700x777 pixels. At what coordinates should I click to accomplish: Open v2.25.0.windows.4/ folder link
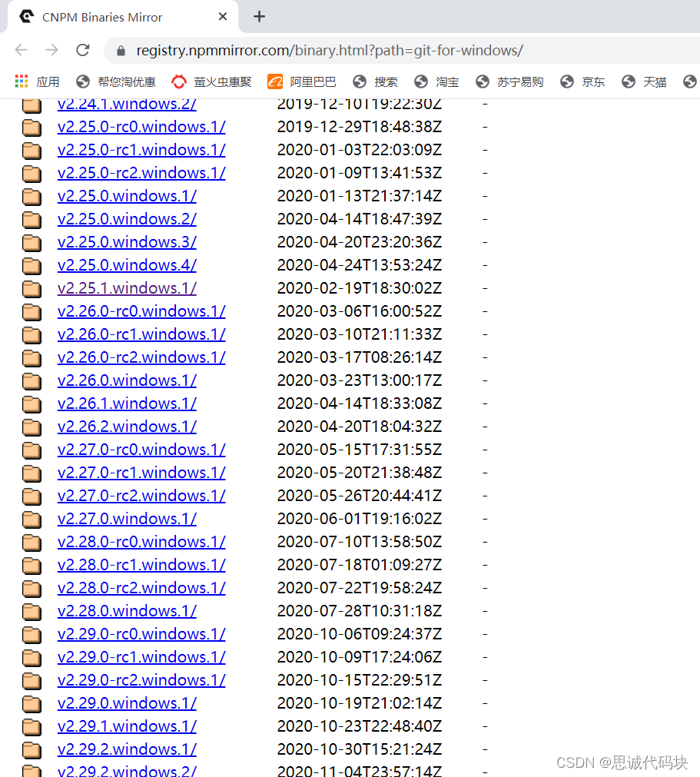click(x=127, y=265)
